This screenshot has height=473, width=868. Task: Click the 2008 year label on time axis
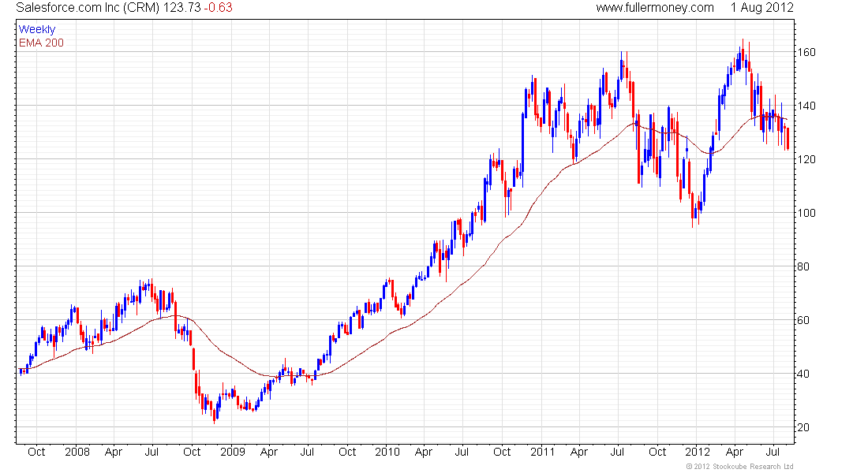point(77,452)
